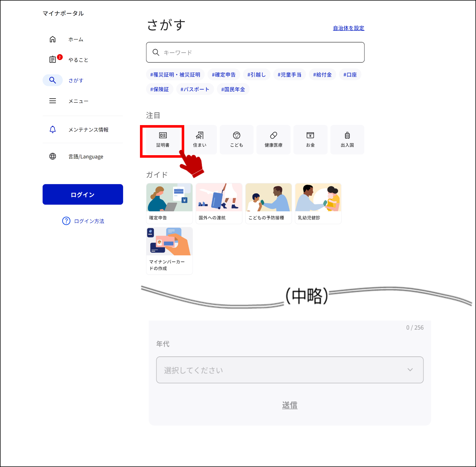Open the 証明書 certificate category tile
The height and width of the screenshot is (467, 476).
[x=163, y=139]
